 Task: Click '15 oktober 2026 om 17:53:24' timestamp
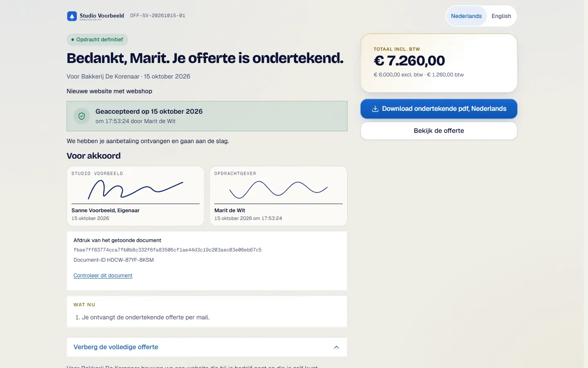(248, 218)
